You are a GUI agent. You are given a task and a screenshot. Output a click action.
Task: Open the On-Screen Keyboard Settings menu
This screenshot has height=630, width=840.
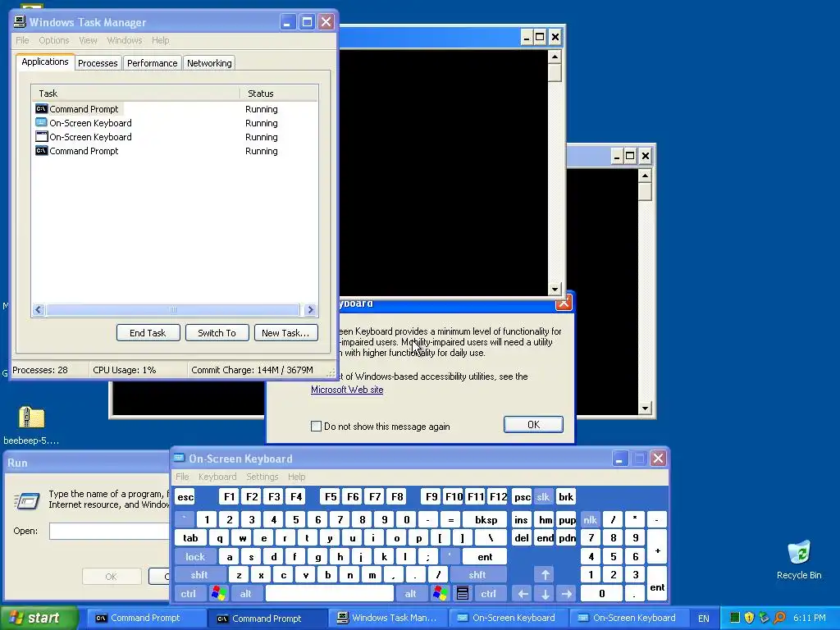pyautogui.click(x=262, y=477)
